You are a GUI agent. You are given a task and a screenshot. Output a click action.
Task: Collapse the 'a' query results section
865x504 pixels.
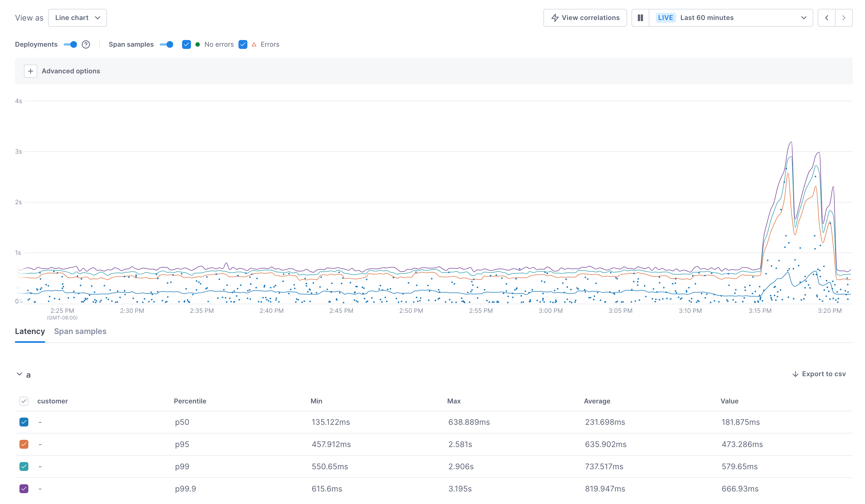click(x=19, y=374)
